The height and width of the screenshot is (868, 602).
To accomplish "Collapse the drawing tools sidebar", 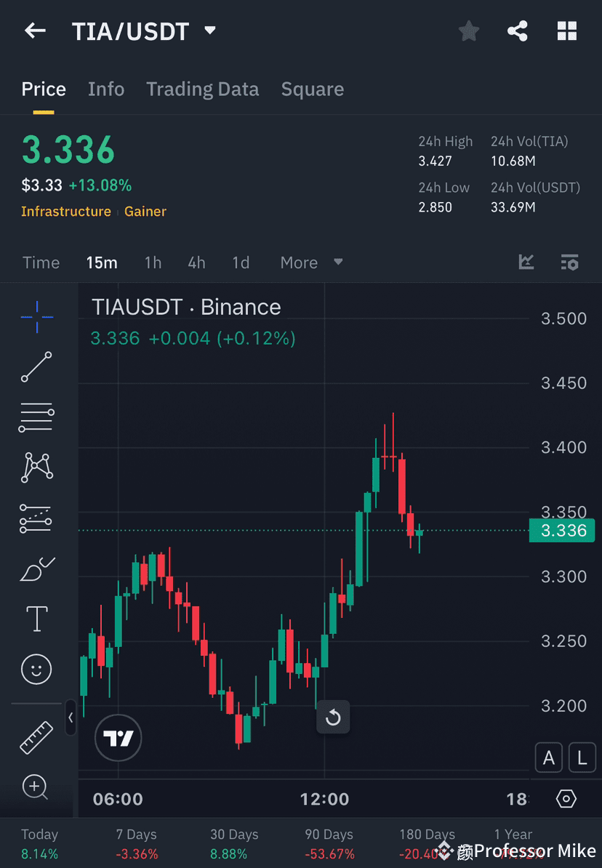I will pos(71,718).
